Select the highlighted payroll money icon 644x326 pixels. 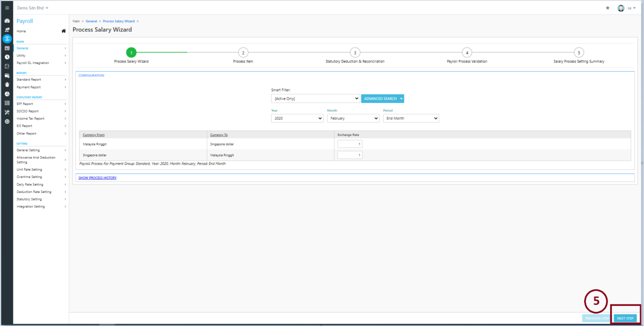[x=7, y=38]
